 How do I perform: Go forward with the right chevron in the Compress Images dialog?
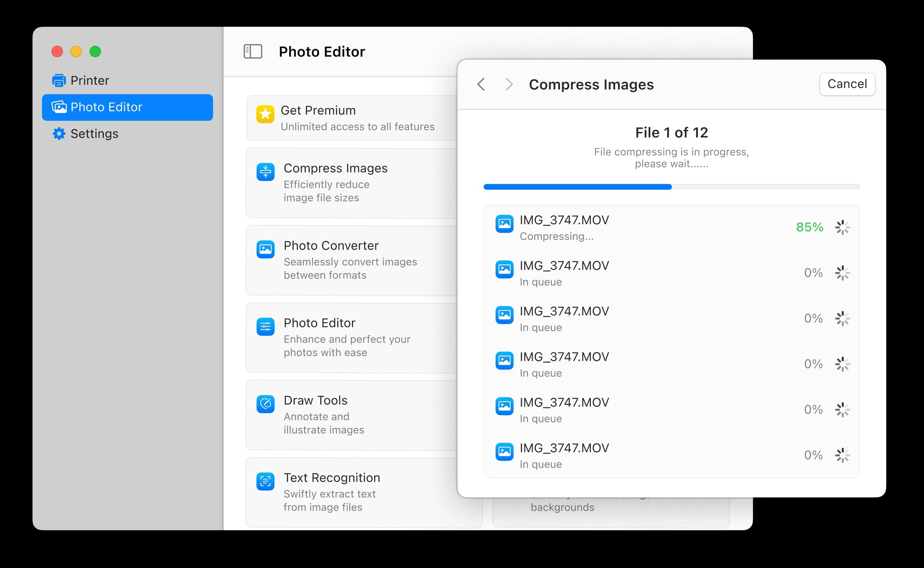(509, 85)
